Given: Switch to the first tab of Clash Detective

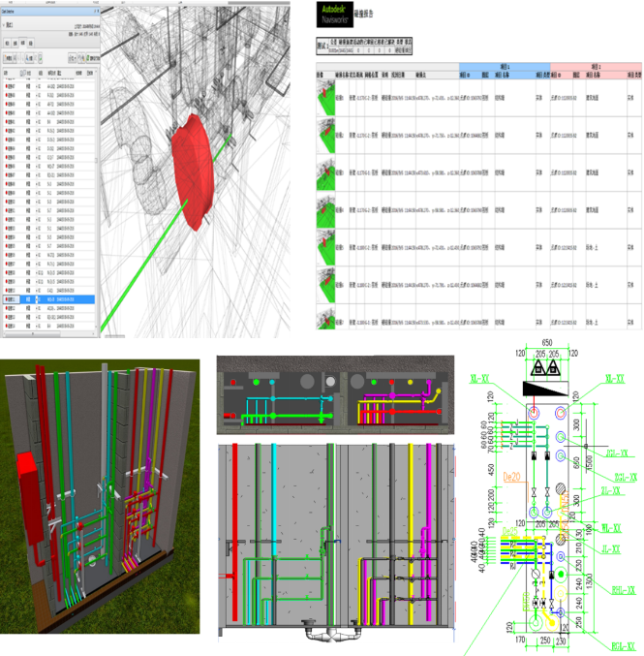Looking at the screenshot, I should [x=8, y=44].
